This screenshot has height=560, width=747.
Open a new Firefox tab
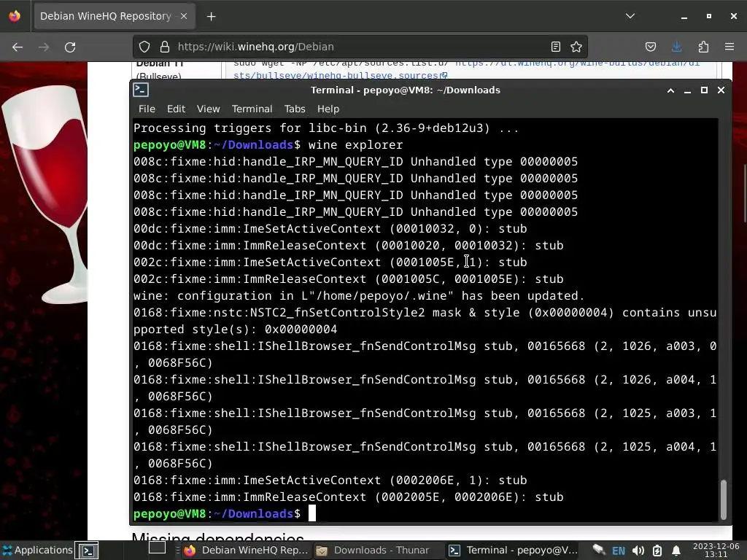tap(211, 17)
